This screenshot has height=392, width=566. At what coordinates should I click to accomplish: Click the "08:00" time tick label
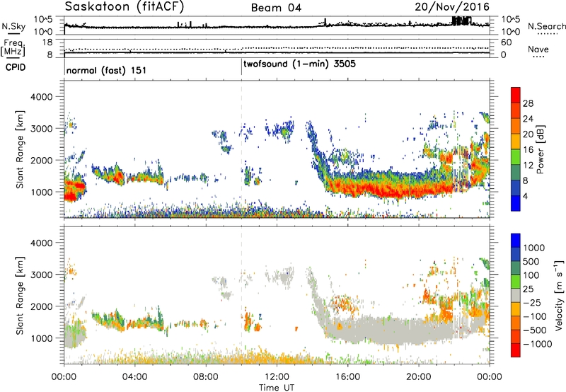206,377
